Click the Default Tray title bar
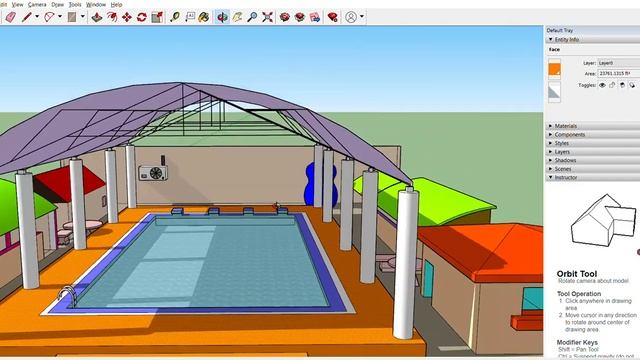This screenshot has height=360, width=640. (593, 31)
